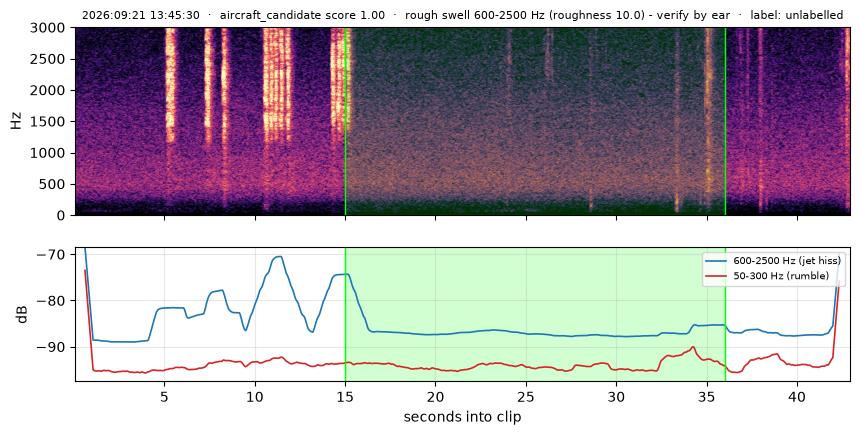This screenshot has width=860, height=435.
Task: Click the -80 tick on dB axis
Action: pos(50,301)
